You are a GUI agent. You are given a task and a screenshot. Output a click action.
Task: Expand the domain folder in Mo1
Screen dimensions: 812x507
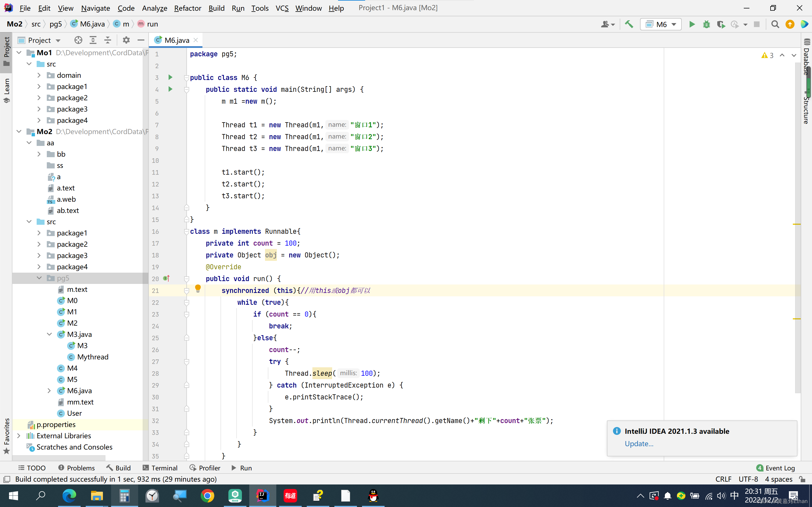click(x=39, y=75)
